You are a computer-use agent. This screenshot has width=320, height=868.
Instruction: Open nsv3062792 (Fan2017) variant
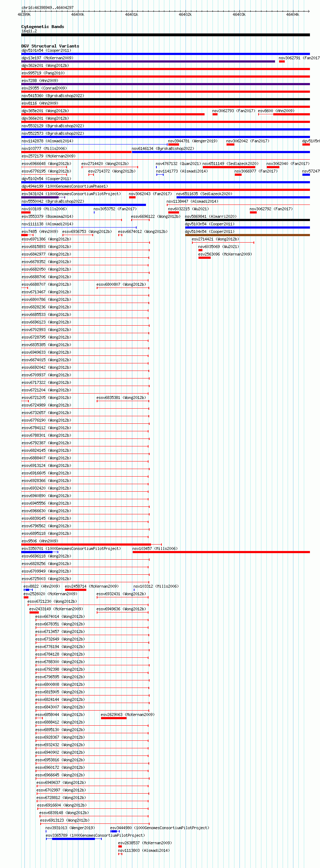click(253, 212)
